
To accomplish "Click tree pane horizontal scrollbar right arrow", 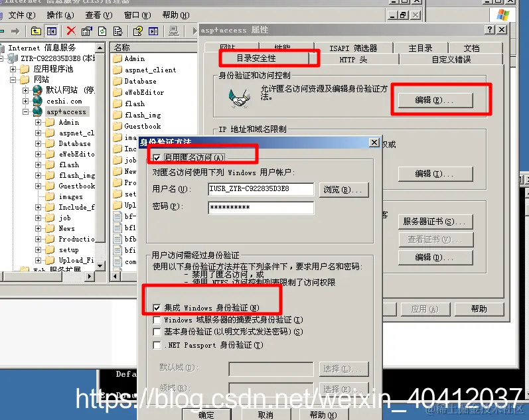I will click(90, 276).
